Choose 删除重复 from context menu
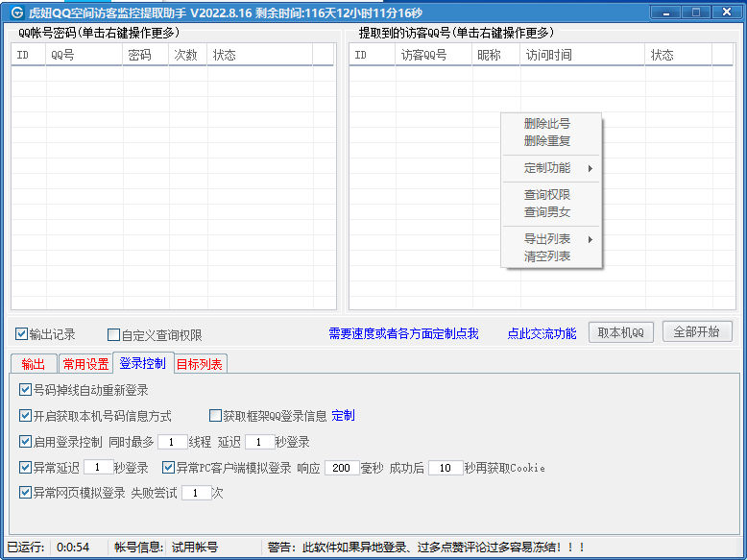The image size is (747, 560). pos(551,141)
